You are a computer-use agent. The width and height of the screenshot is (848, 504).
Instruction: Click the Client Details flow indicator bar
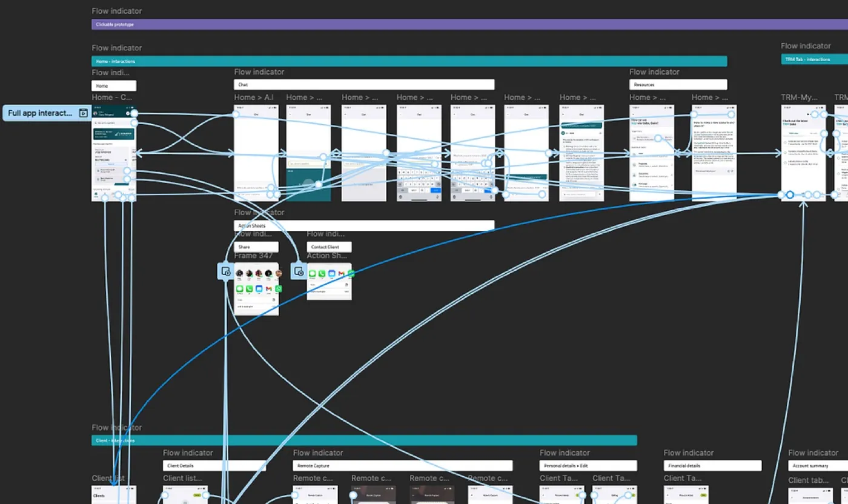click(214, 466)
